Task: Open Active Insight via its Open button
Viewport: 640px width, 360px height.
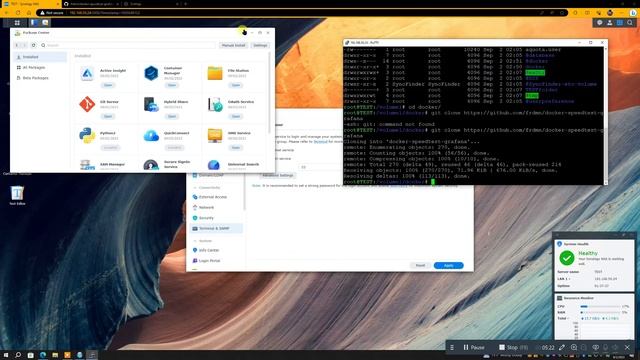Action: tap(108, 85)
